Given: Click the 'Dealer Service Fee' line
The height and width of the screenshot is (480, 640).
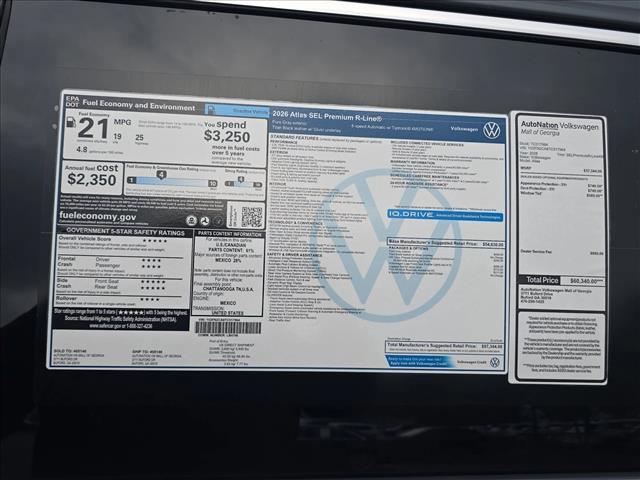Looking at the screenshot, I should [x=562, y=252].
